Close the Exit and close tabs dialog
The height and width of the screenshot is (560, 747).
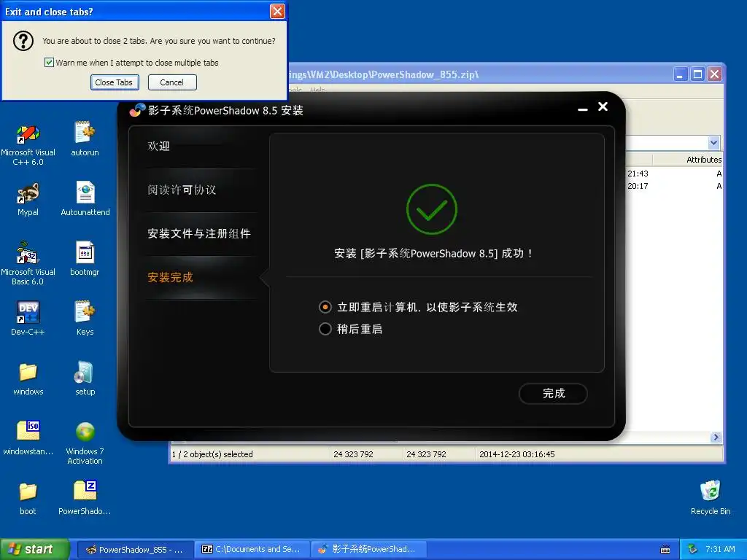(x=277, y=12)
